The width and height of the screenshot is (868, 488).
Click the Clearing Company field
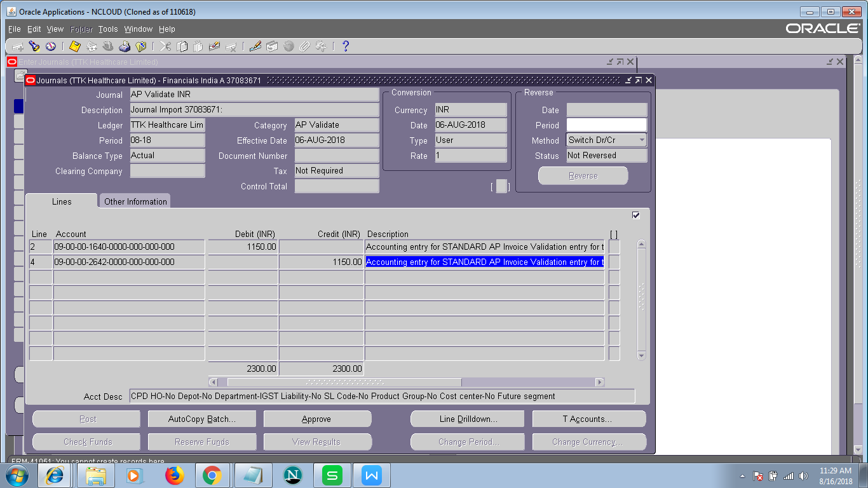pos(168,171)
